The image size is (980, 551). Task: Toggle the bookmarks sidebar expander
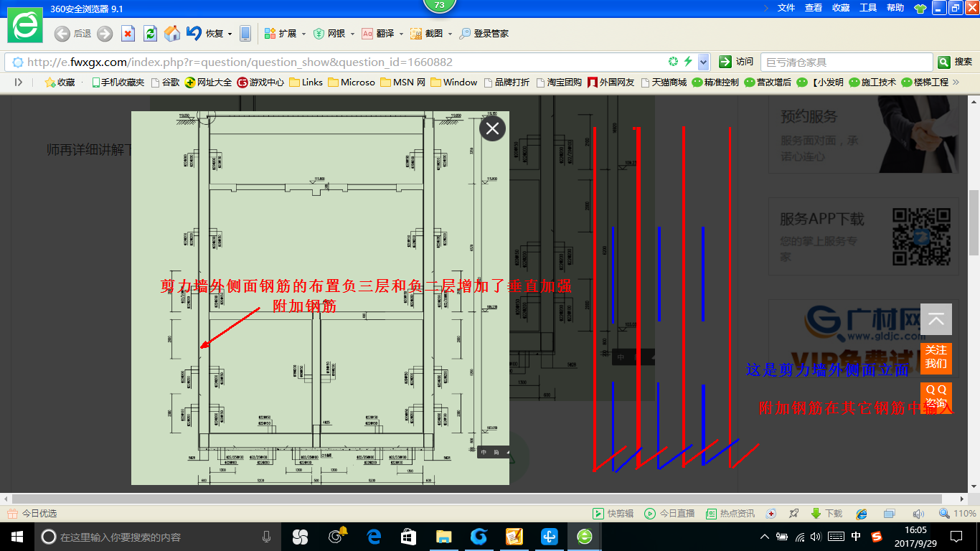click(19, 83)
